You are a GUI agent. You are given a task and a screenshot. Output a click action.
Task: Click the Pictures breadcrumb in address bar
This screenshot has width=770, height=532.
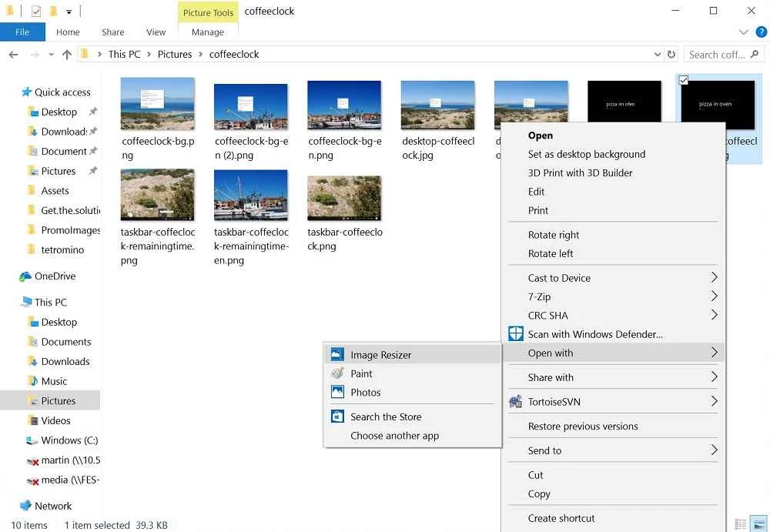coord(175,55)
